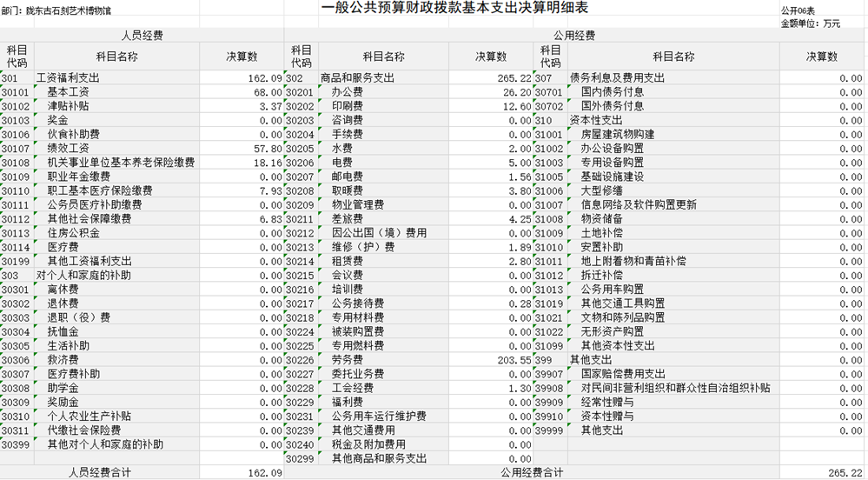Click the 劳务费 amount 203.55
The image size is (868, 480).
(490, 360)
